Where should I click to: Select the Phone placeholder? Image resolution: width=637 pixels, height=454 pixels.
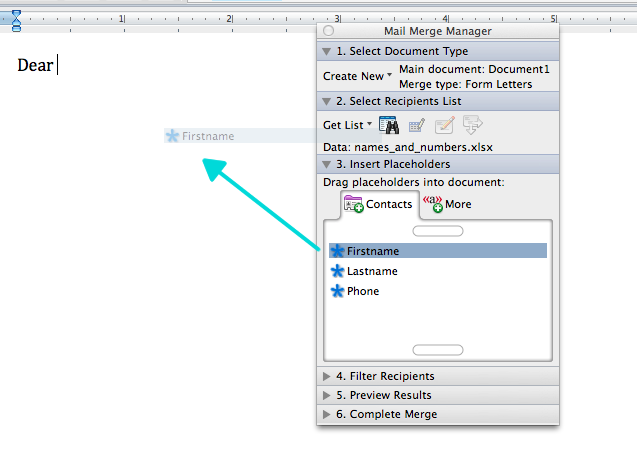[438, 291]
